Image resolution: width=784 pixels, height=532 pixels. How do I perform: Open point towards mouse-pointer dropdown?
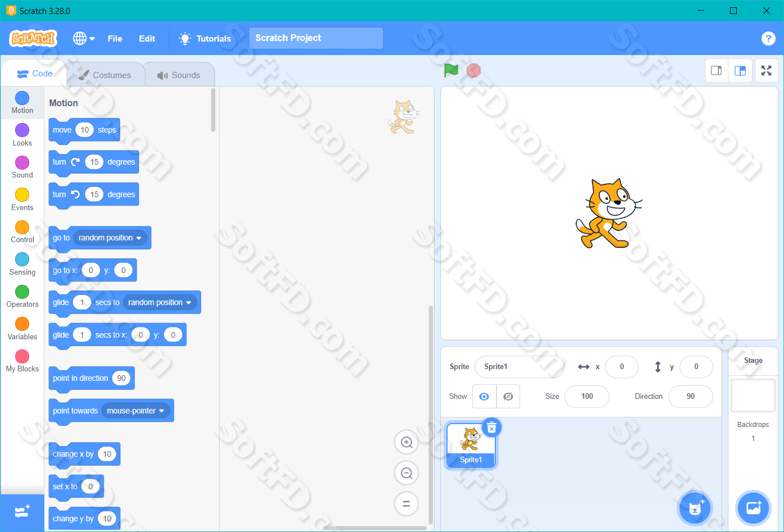click(x=135, y=411)
